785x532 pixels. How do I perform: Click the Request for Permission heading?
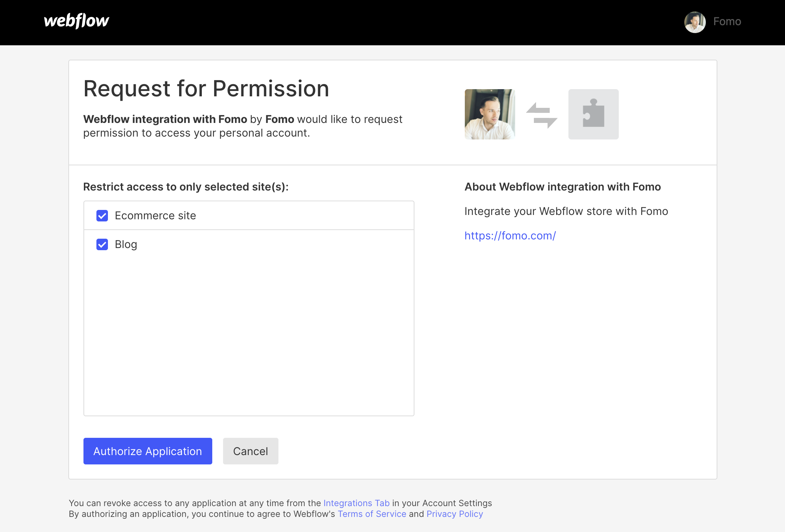click(206, 88)
